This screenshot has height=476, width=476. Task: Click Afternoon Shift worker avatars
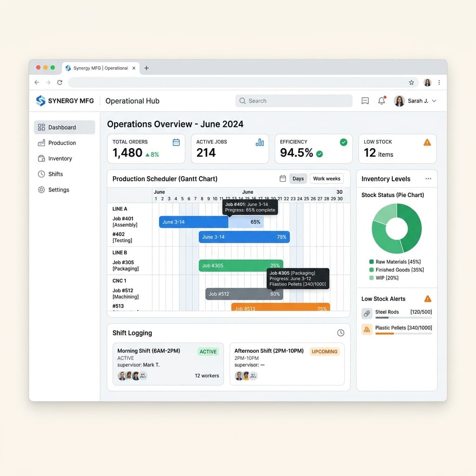tap(246, 376)
